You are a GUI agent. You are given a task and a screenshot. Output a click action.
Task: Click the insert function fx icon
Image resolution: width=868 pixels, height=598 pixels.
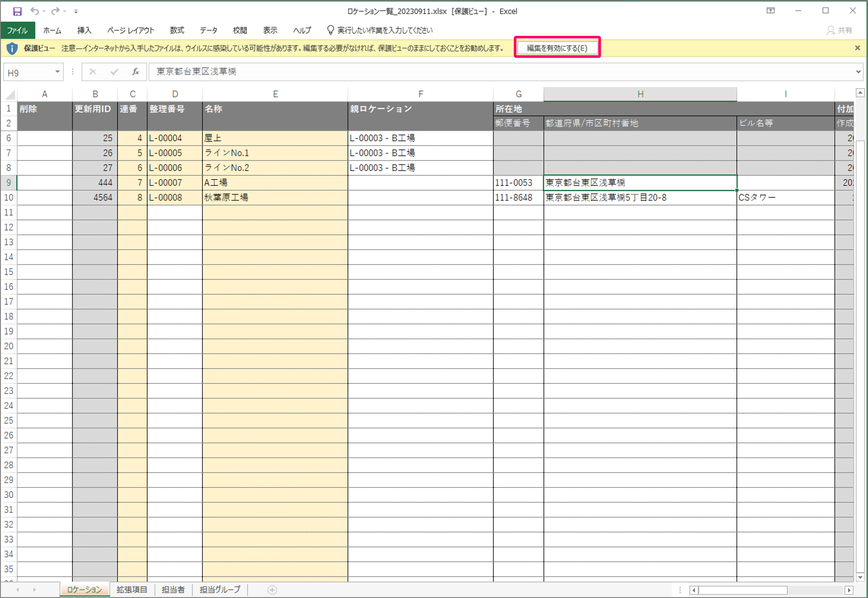tap(135, 72)
